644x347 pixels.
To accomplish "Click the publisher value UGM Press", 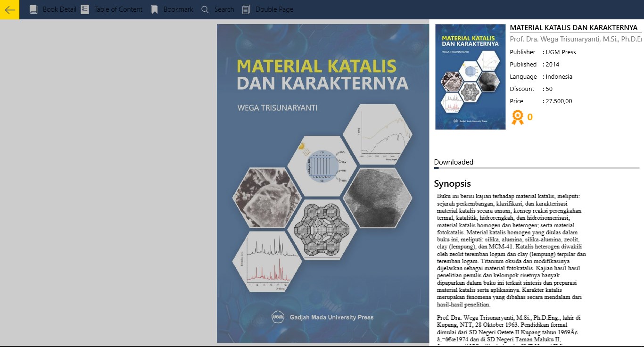I will pos(561,52).
